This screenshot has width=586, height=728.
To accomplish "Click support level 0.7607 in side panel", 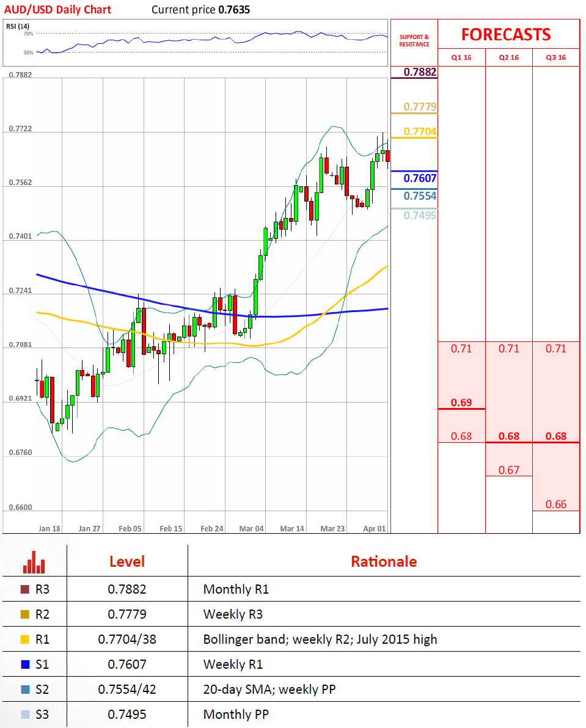I will (x=420, y=178).
